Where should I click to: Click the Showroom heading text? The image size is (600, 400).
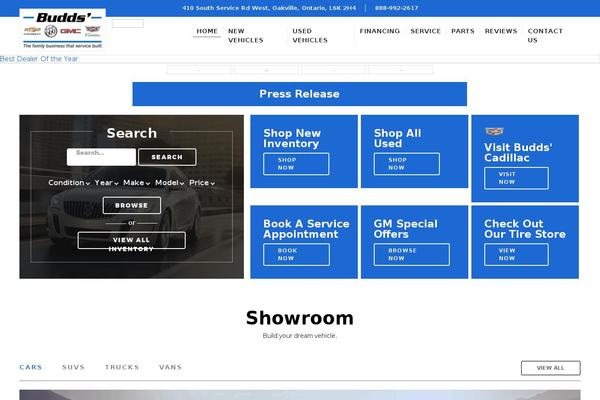[300, 318]
